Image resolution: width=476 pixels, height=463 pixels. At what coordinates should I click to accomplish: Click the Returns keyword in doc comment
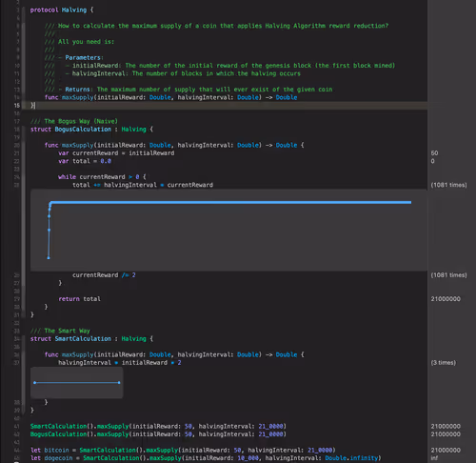(x=77, y=90)
